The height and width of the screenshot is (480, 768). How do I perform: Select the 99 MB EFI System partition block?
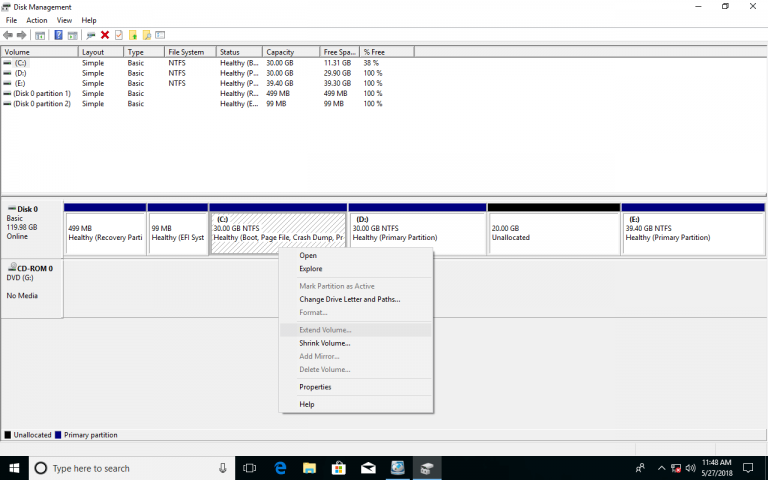(x=178, y=229)
